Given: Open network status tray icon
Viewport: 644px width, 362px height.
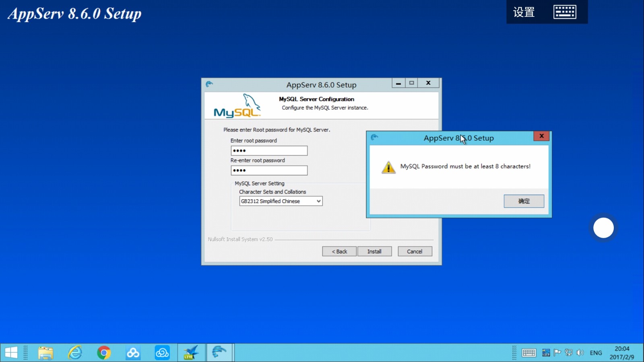Looking at the screenshot, I should pyautogui.click(x=569, y=353).
